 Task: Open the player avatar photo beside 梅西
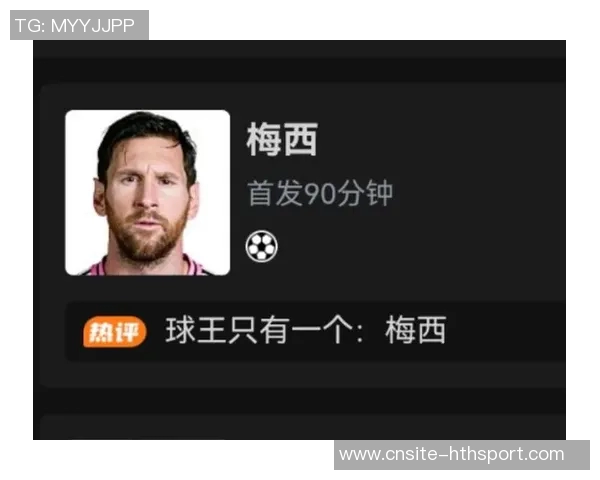pyautogui.click(x=148, y=193)
